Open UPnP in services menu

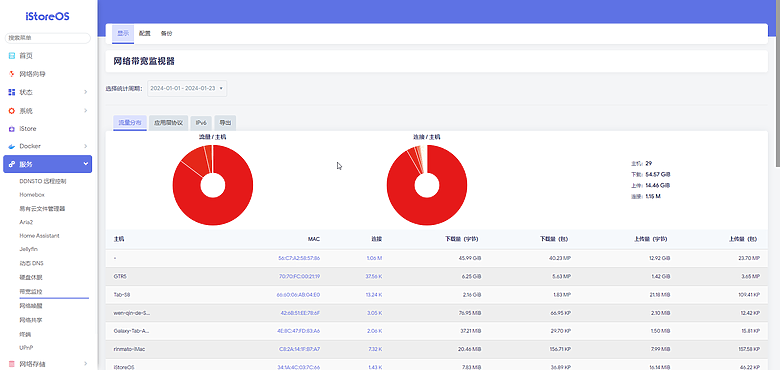click(26, 348)
